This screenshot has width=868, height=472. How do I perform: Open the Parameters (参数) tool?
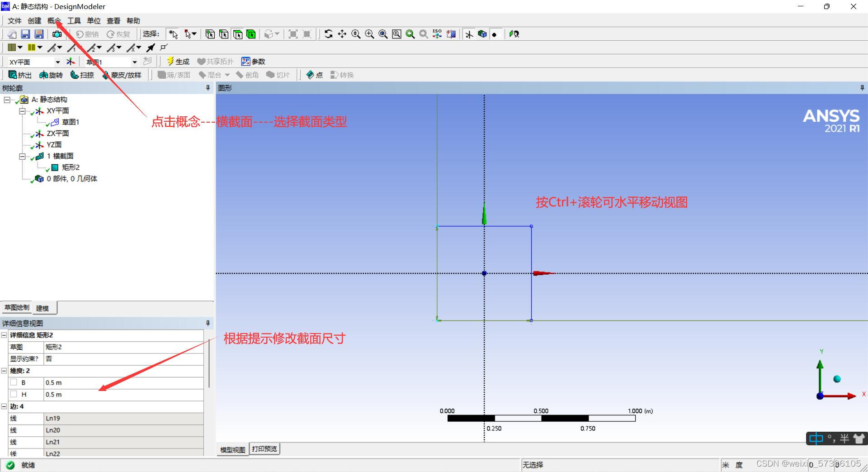click(253, 62)
